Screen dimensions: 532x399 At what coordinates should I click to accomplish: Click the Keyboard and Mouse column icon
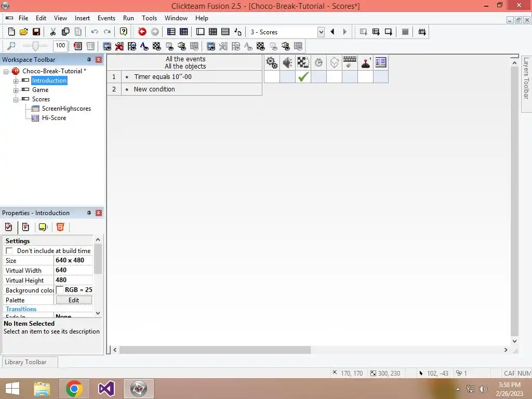coord(350,63)
